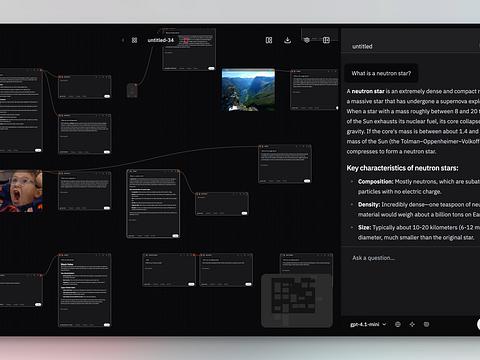This screenshot has height=360, width=480.
Task: Open the grid dashboard icon
Action: [134, 40]
